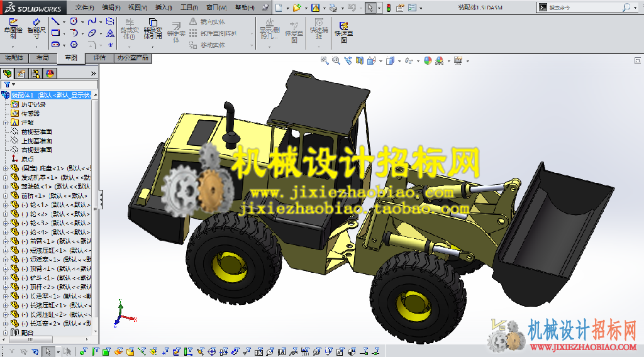Open the New document dropdown arrow

pyautogui.click(x=287, y=8)
